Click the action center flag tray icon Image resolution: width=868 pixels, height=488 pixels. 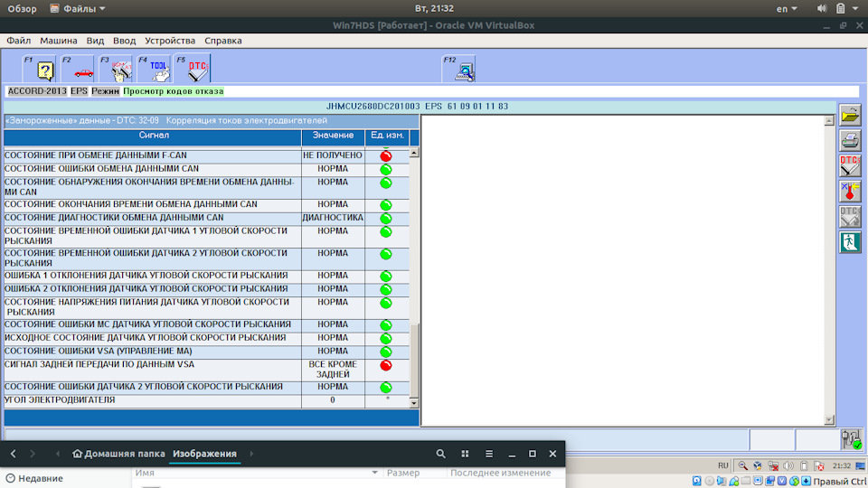[819, 466]
